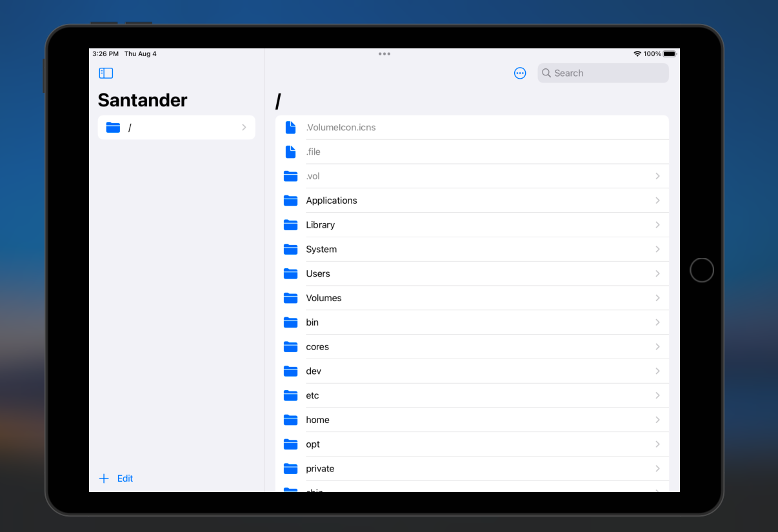Tap the three-dot multitasking control at top
Viewport: 778px width, 532px height.
pyautogui.click(x=384, y=54)
